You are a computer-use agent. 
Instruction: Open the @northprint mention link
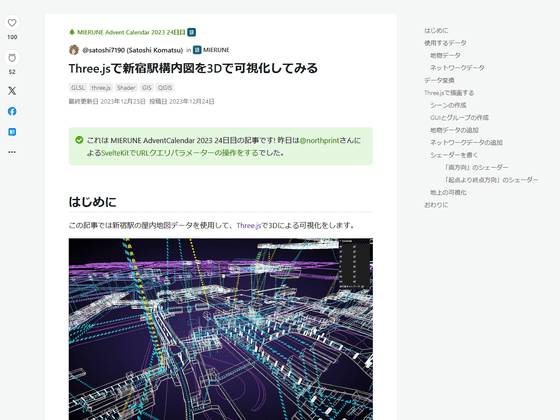pos(319,140)
